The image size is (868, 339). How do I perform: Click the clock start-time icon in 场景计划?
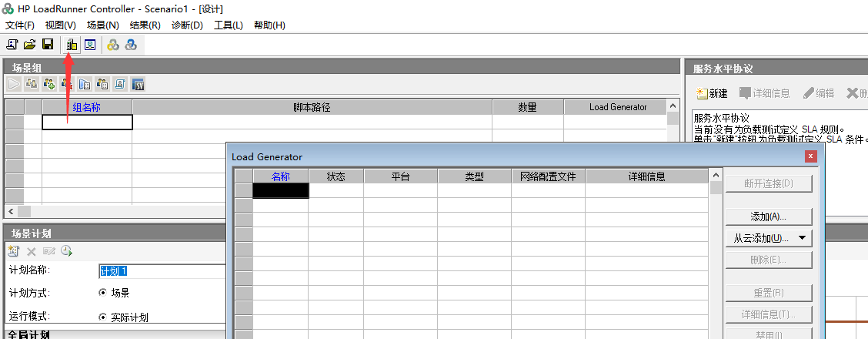point(67,251)
